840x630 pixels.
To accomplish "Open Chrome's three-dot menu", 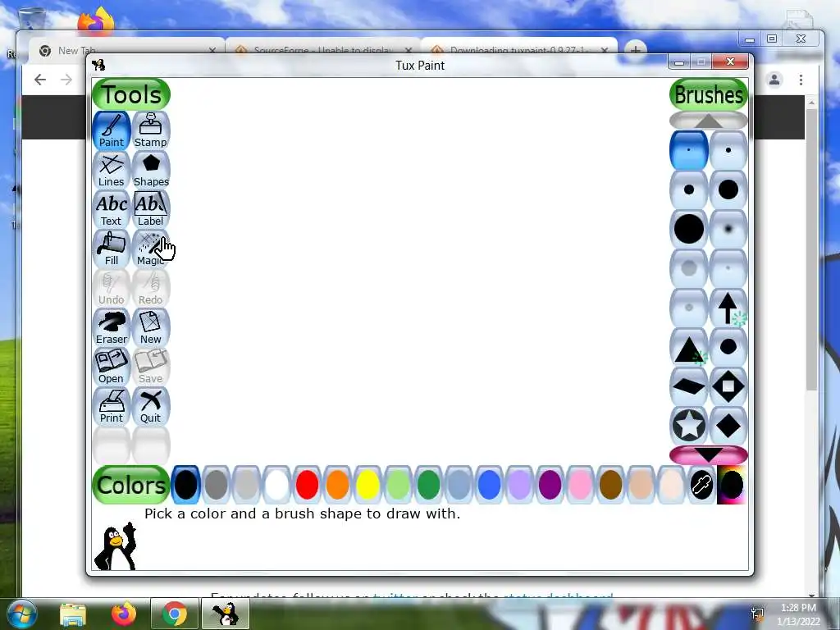I will point(801,80).
